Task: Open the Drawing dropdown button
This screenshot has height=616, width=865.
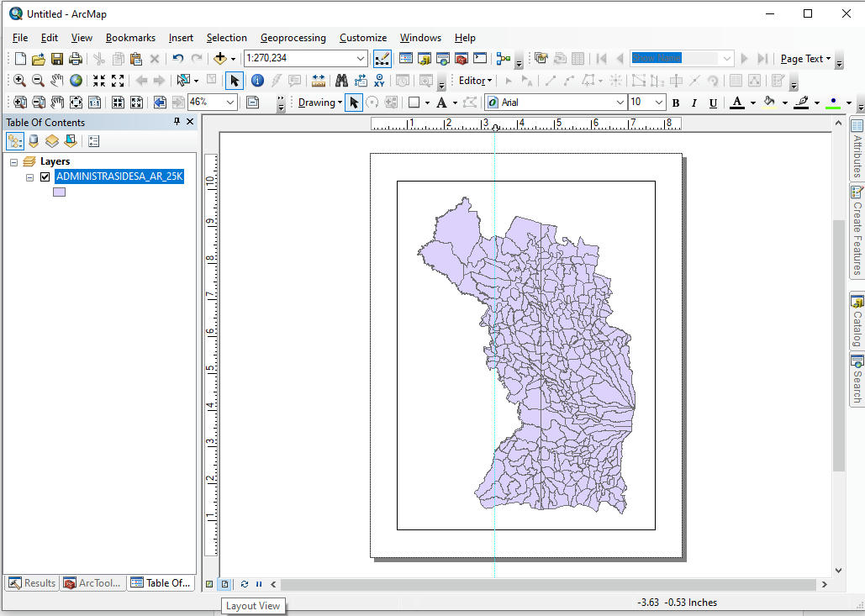Action: point(319,103)
